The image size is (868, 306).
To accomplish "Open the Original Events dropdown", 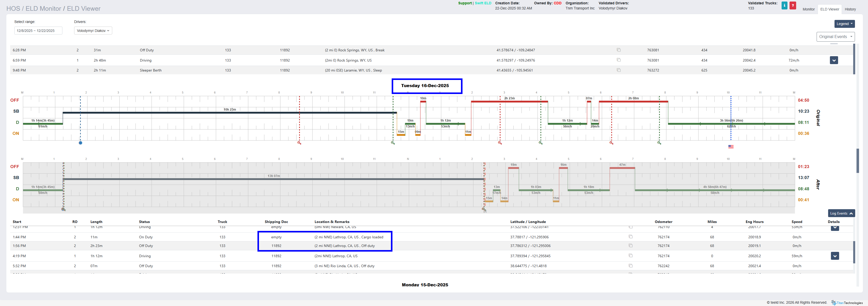I will pyautogui.click(x=835, y=37).
